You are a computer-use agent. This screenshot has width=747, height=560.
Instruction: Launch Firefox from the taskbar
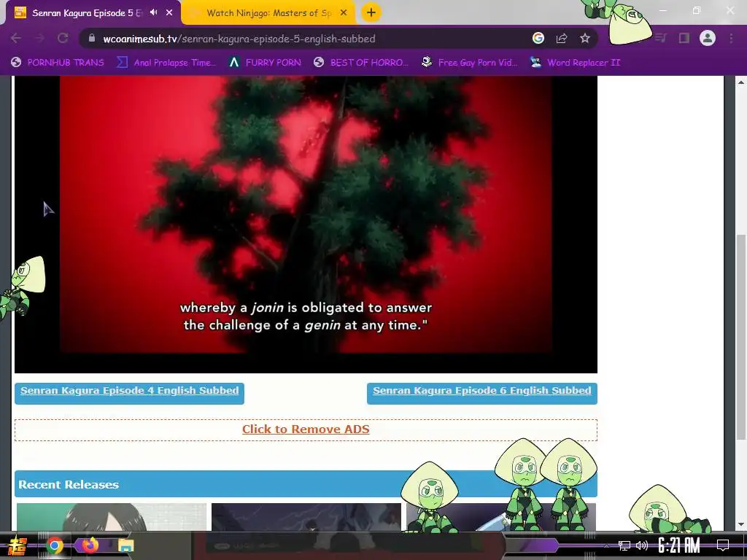[90, 545]
